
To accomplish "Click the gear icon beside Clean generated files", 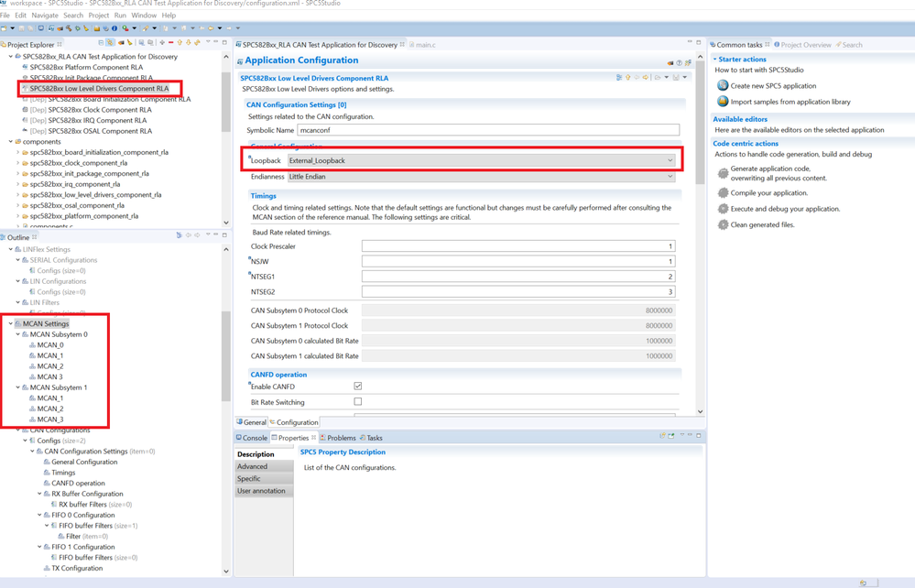I will (723, 224).
